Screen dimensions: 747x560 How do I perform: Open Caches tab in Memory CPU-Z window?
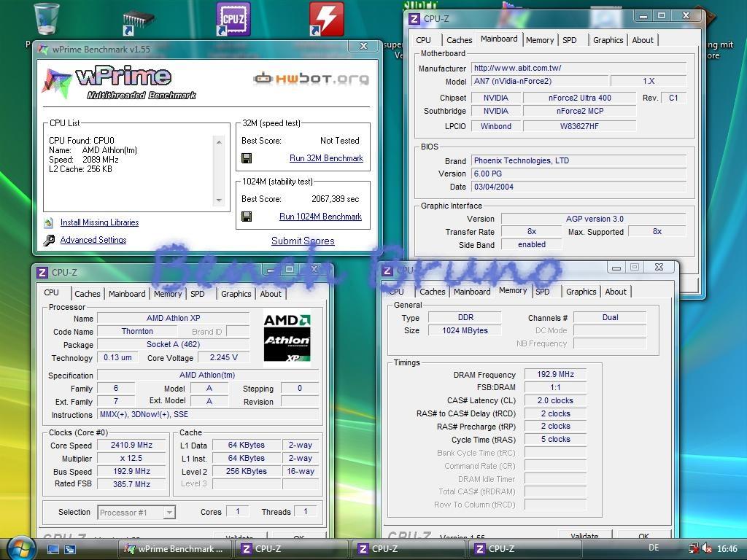pos(432,292)
